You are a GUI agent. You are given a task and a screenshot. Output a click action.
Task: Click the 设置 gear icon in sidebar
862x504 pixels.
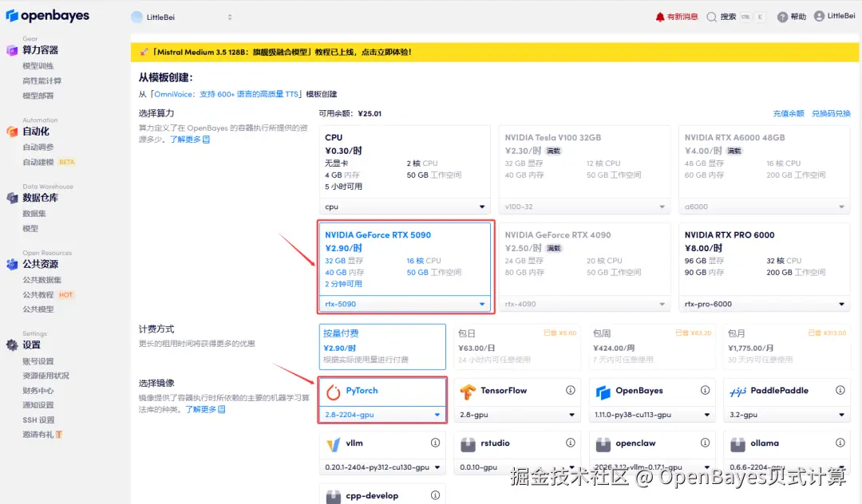click(11, 345)
